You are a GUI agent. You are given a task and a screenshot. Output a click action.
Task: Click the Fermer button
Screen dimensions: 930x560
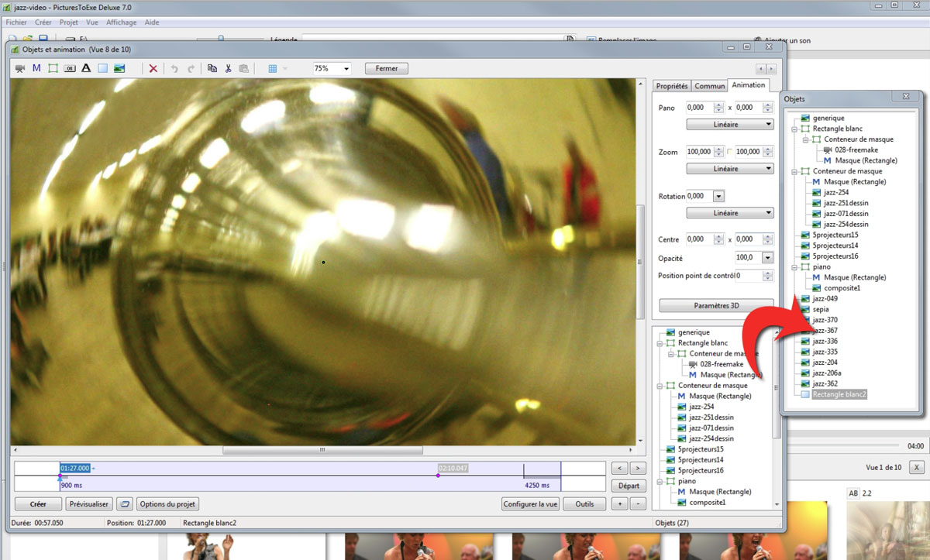[x=387, y=68]
